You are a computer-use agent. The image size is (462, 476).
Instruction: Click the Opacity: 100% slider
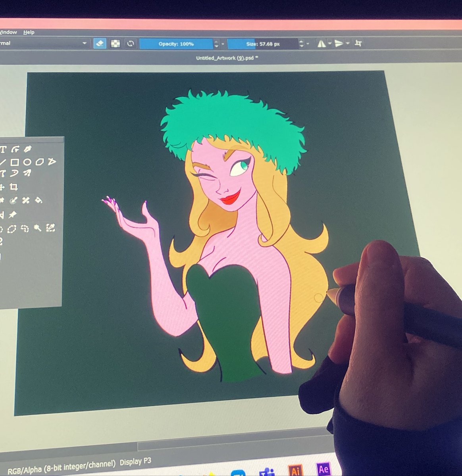(176, 44)
